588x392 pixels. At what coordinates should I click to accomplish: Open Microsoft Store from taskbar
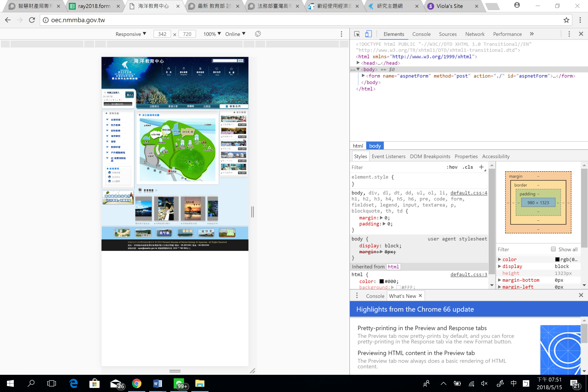click(x=95, y=383)
